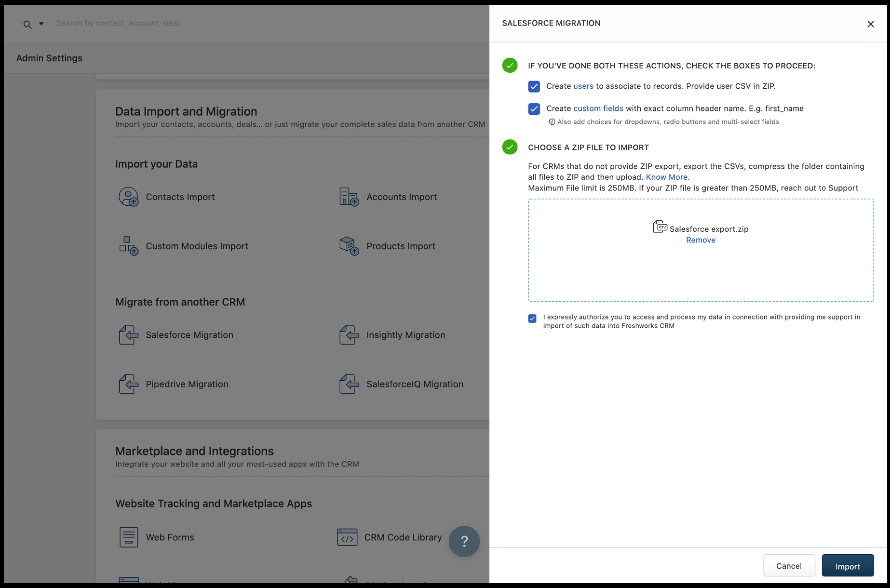
Task: Open the Insightly Migration icon
Action: point(349,335)
